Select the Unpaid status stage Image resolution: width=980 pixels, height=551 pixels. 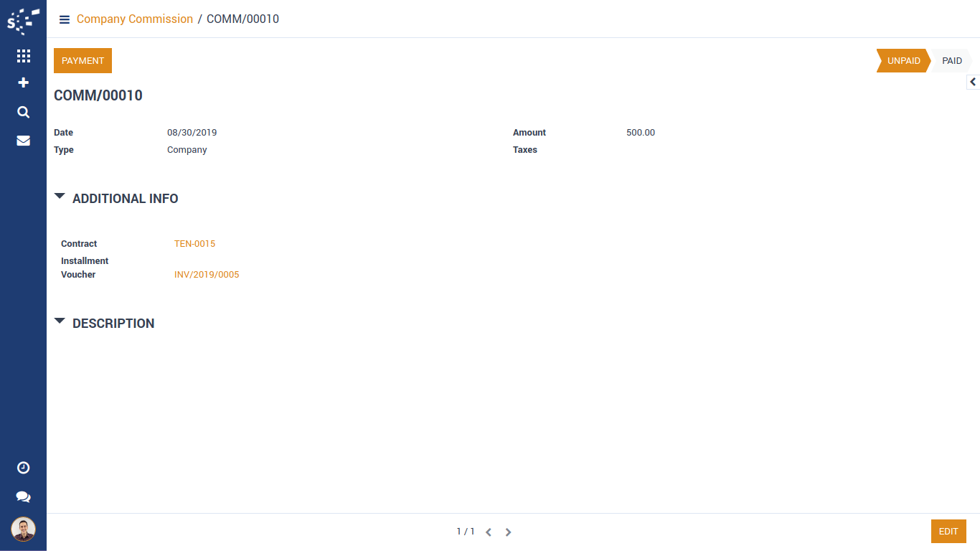click(x=903, y=61)
